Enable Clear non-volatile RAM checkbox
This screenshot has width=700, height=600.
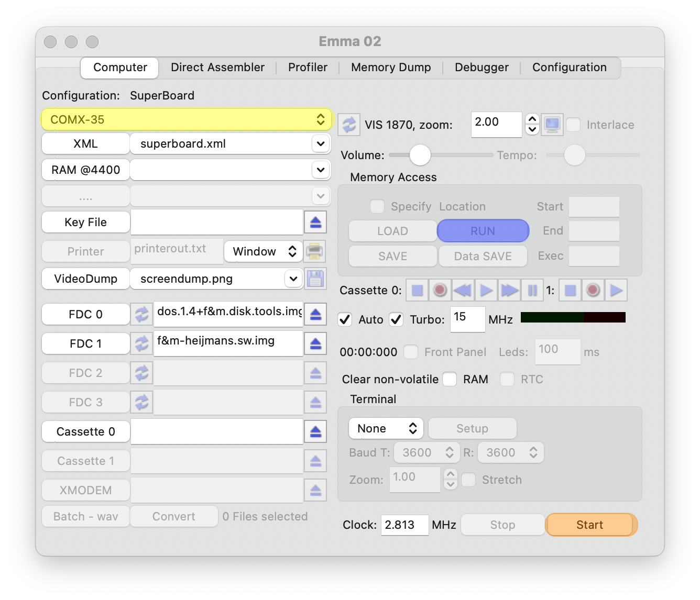point(450,379)
